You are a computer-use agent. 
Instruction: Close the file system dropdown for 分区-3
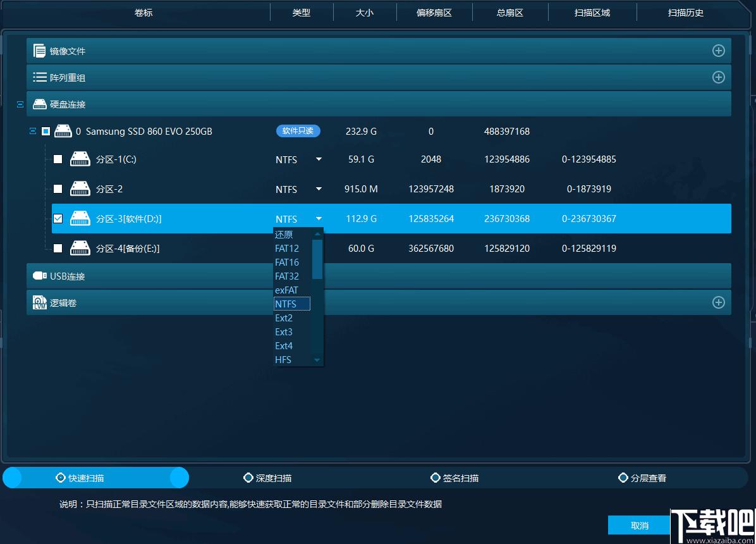[319, 219]
